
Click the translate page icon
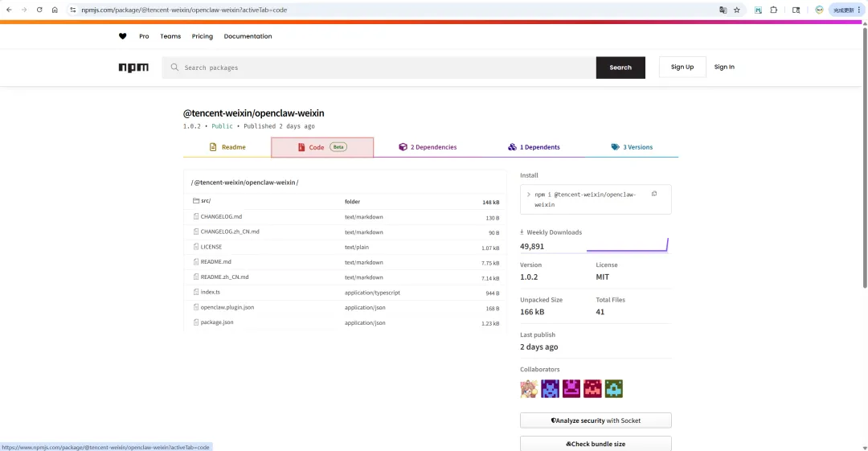pos(723,10)
